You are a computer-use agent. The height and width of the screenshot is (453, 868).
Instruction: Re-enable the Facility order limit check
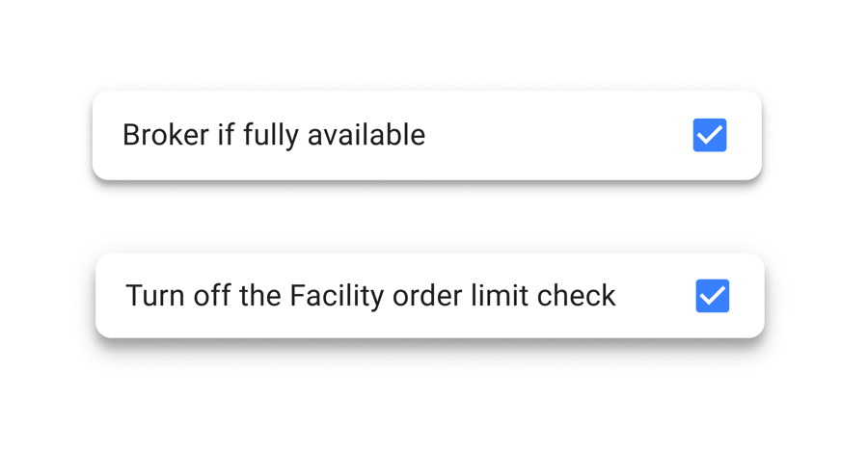pyautogui.click(x=713, y=296)
